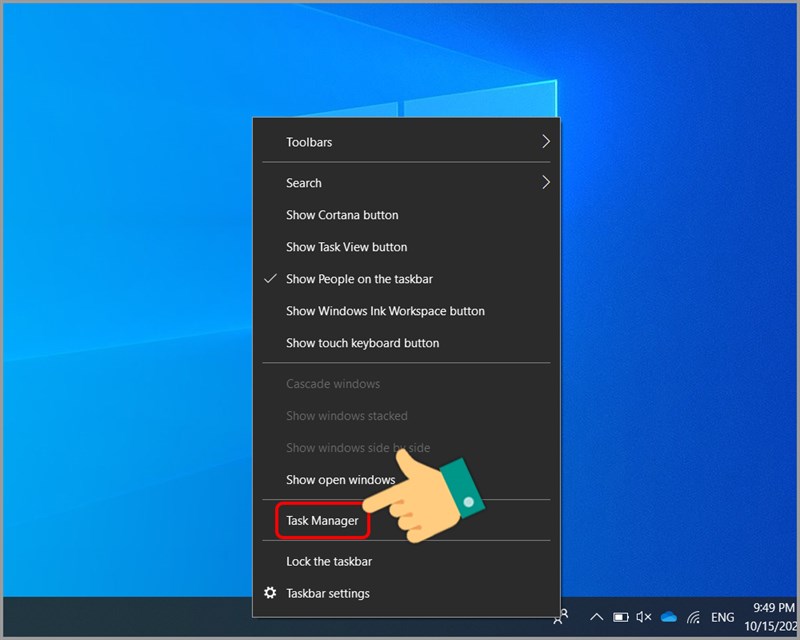The height and width of the screenshot is (640, 800).
Task: Open Task Manager from the context menu
Action: click(322, 521)
